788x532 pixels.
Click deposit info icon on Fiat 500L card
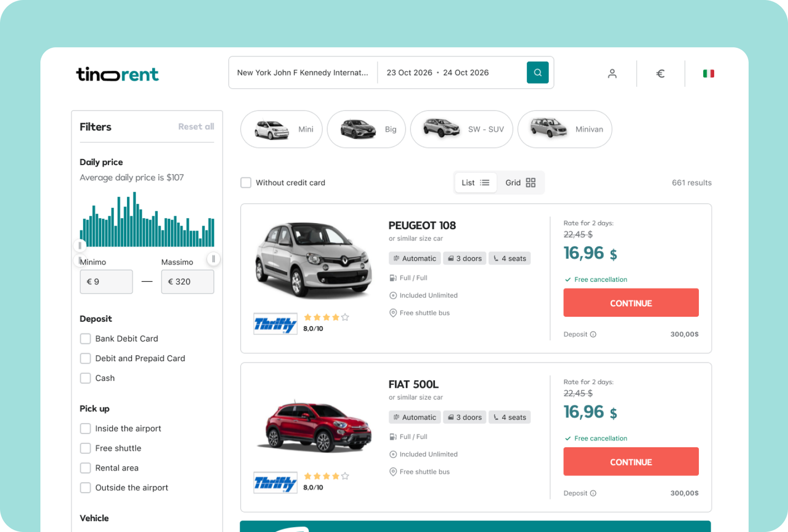[593, 493]
